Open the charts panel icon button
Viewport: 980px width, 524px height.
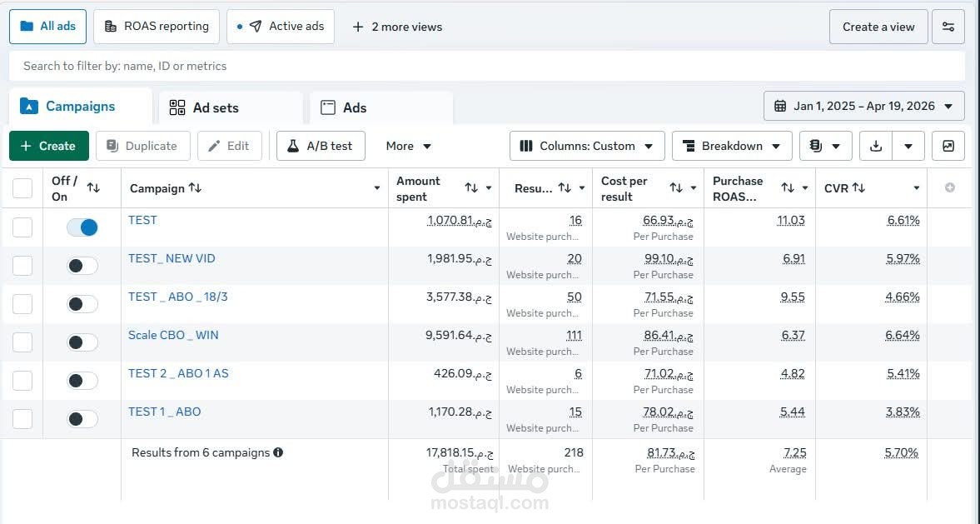click(948, 146)
